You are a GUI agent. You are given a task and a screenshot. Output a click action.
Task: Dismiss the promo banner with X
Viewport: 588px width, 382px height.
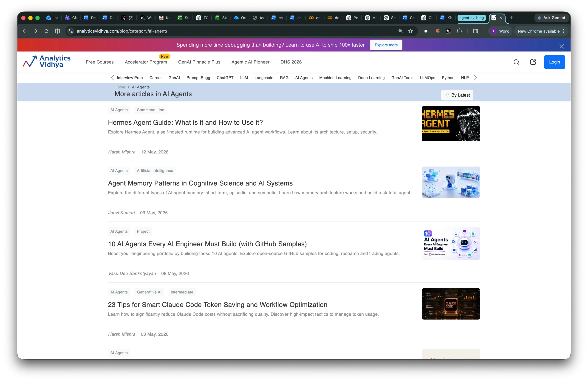[x=562, y=46]
